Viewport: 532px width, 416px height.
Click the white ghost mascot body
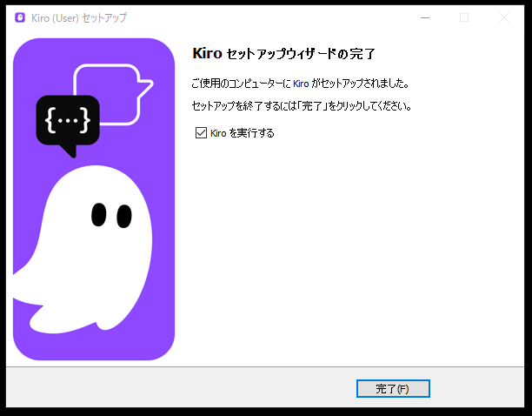tap(96, 261)
